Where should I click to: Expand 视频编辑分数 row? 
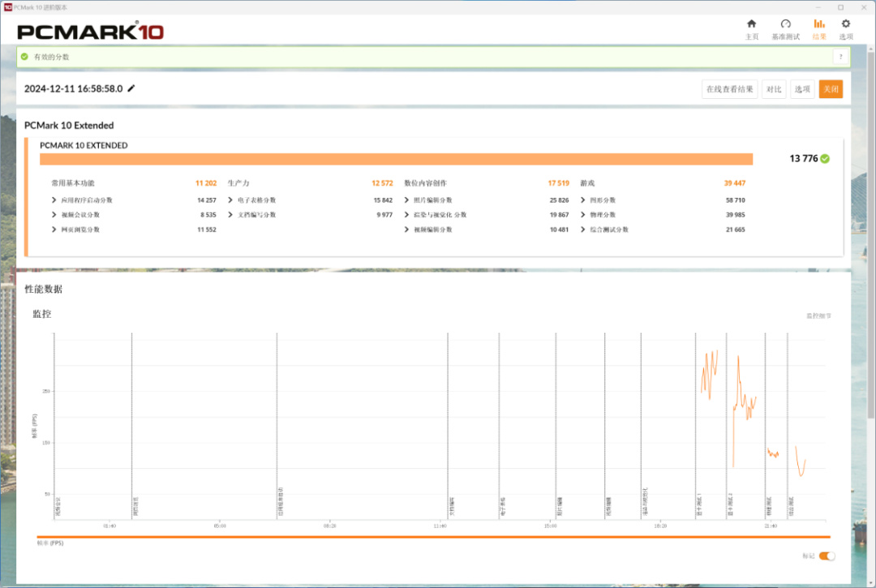406,230
